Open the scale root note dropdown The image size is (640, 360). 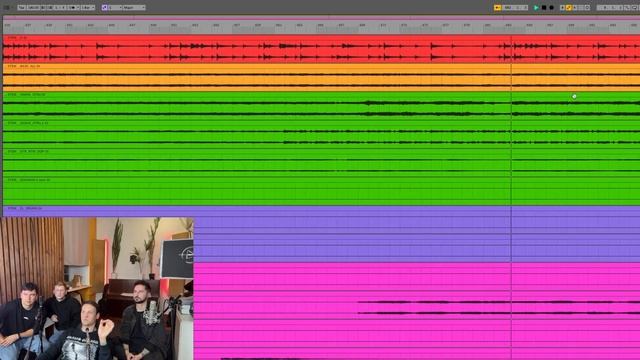(115, 7)
